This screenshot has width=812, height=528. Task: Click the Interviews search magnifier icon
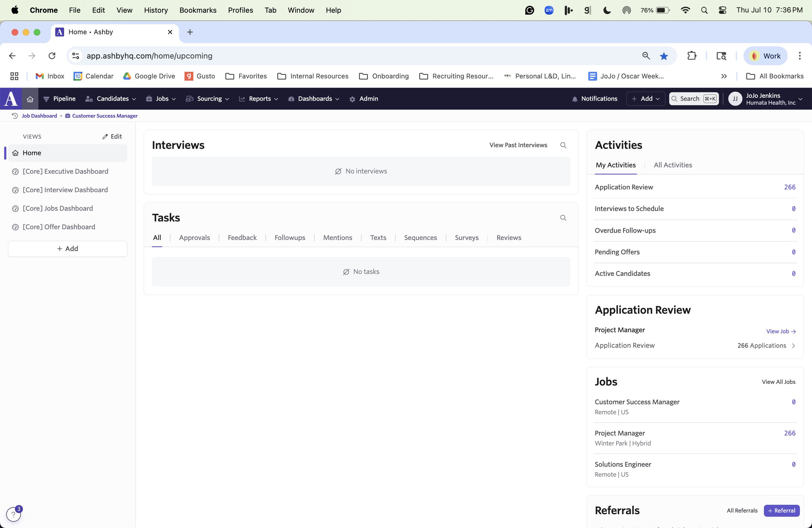coord(563,145)
